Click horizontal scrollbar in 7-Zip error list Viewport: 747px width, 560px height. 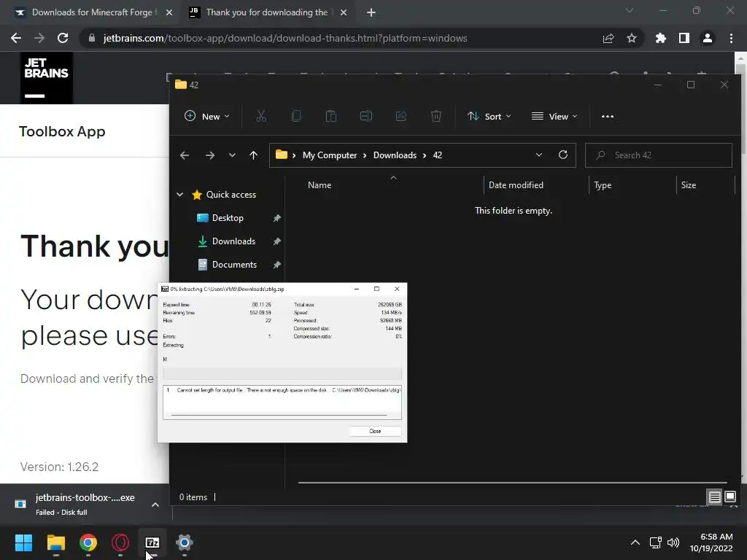click(279, 415)
